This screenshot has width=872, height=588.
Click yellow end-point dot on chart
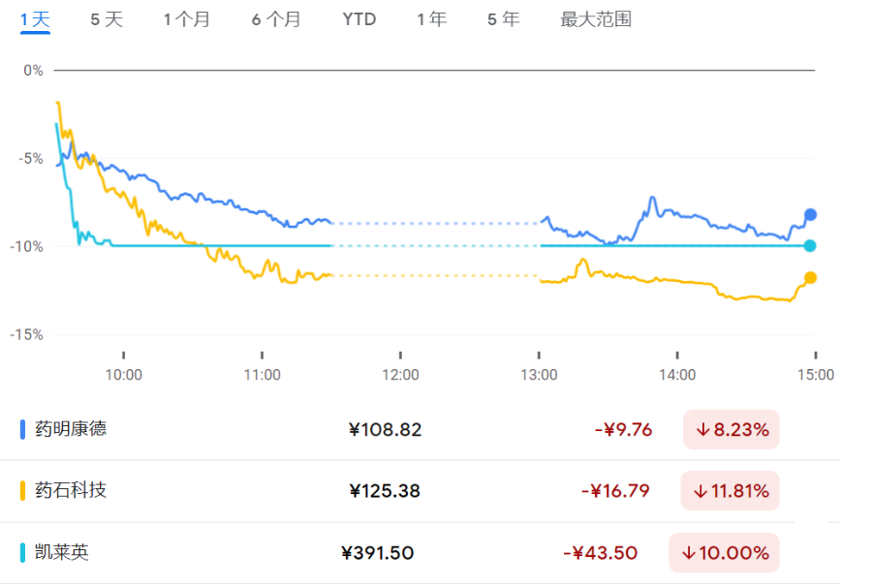[x=811, y=278]
